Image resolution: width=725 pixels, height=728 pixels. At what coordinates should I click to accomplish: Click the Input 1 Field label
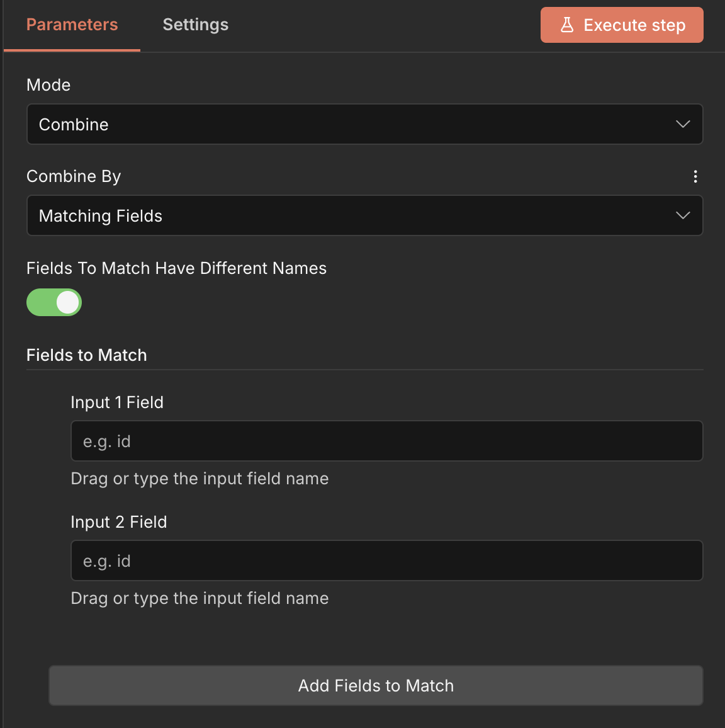(117, 402)
